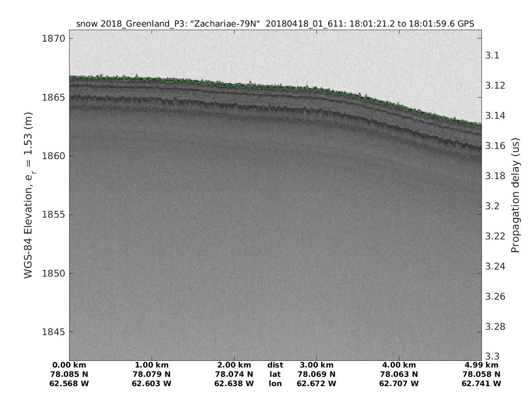Select the 3.3 propagation delay tick

pos(493,356)
